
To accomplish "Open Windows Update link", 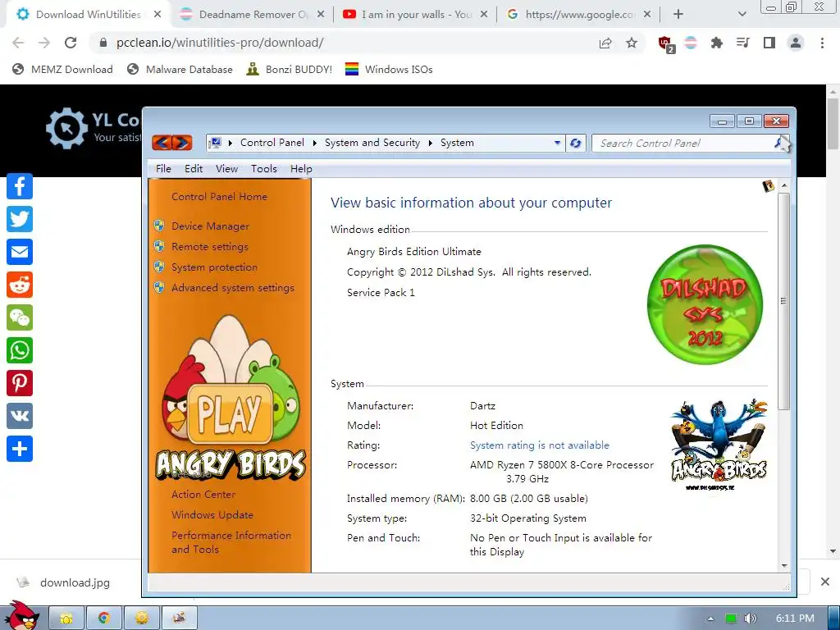I will (x=212, y=515).
